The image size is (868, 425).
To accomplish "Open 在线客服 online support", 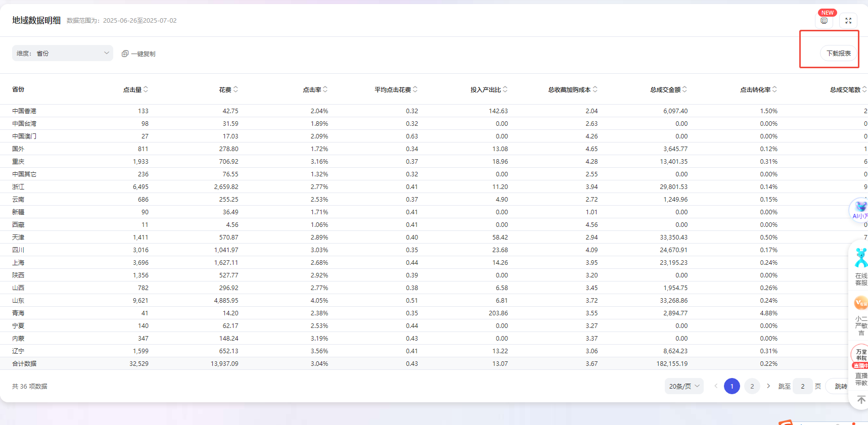I will coord(860,265).
